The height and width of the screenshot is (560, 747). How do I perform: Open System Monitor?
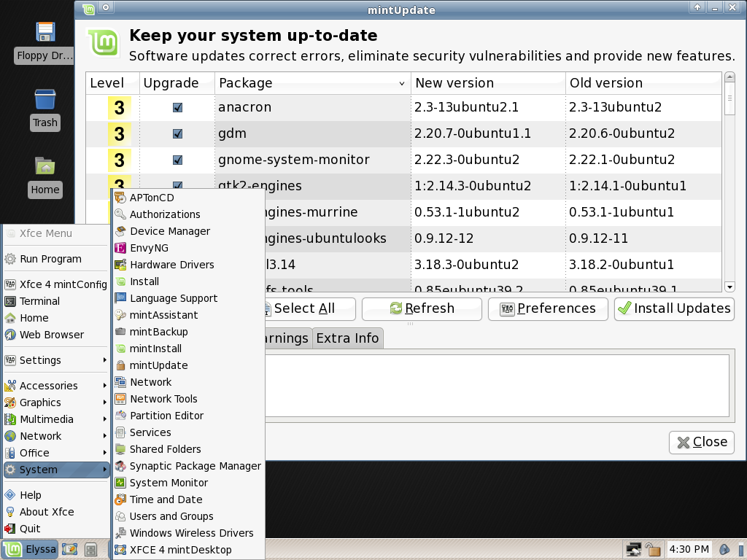tap(188, 483)
